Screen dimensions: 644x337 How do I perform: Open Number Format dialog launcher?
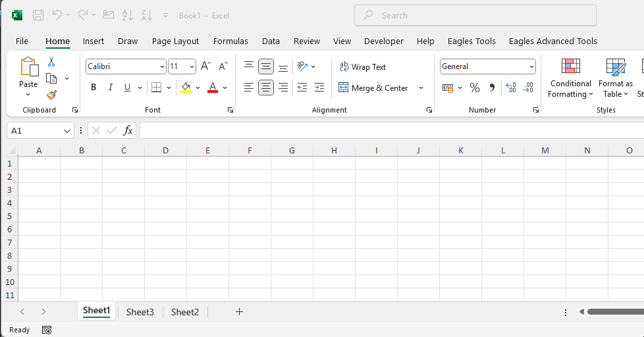pyautogui.click(x=536, y=110)
